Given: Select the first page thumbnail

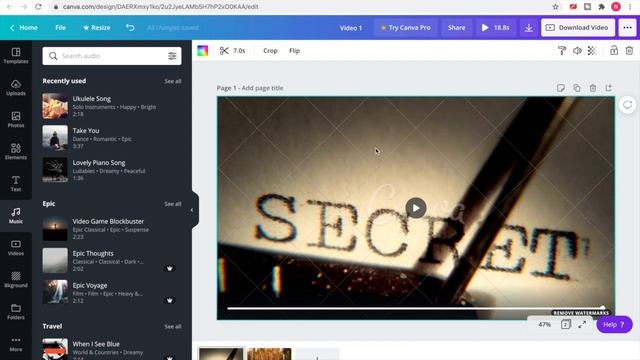Looking at the screenshot, I should [221, 354].
